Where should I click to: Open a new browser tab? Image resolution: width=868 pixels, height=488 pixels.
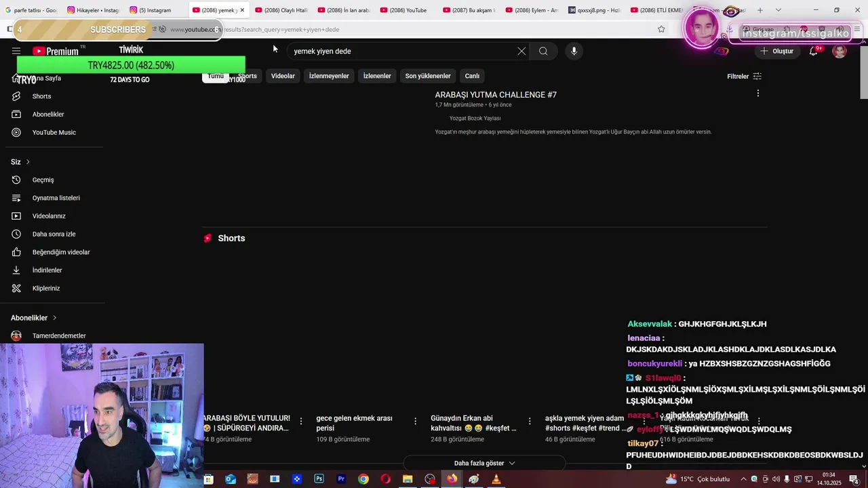(760, 10)
